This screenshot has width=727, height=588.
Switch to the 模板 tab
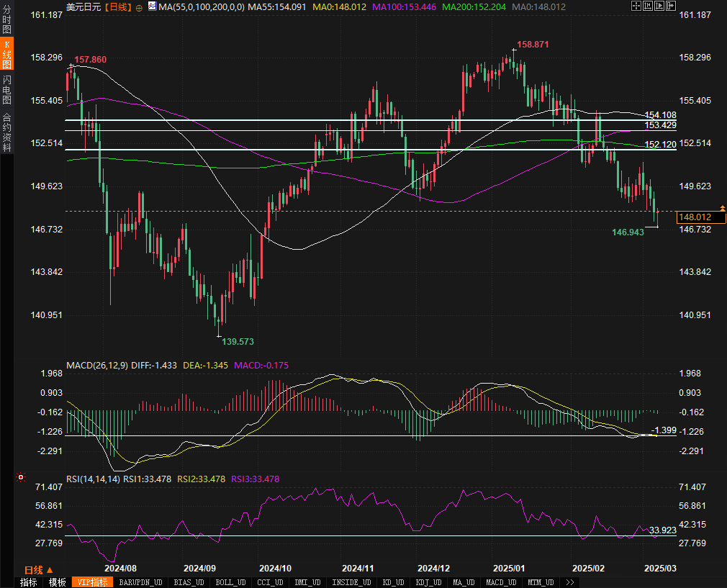point(57,582)
